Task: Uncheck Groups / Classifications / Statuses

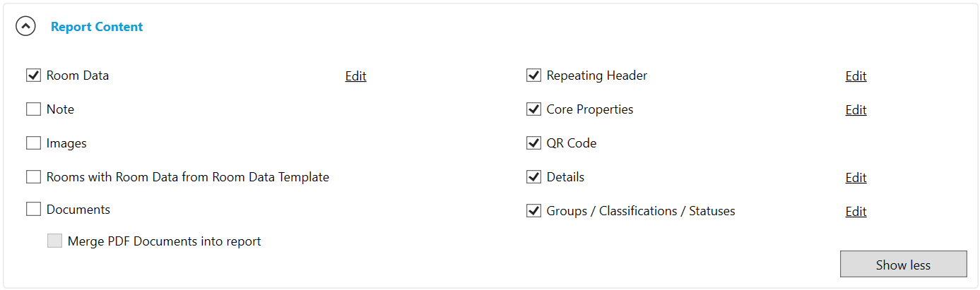Action: 533,211
